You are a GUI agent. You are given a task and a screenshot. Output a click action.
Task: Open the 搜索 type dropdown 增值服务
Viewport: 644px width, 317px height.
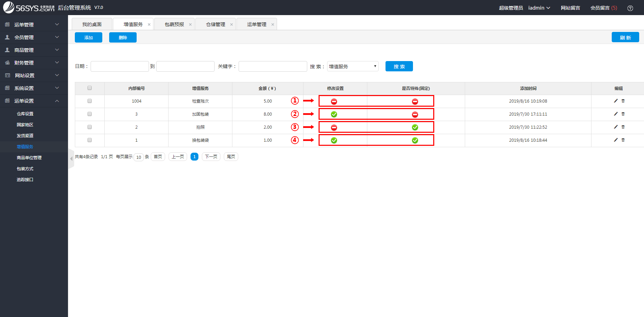click(353, 66)
